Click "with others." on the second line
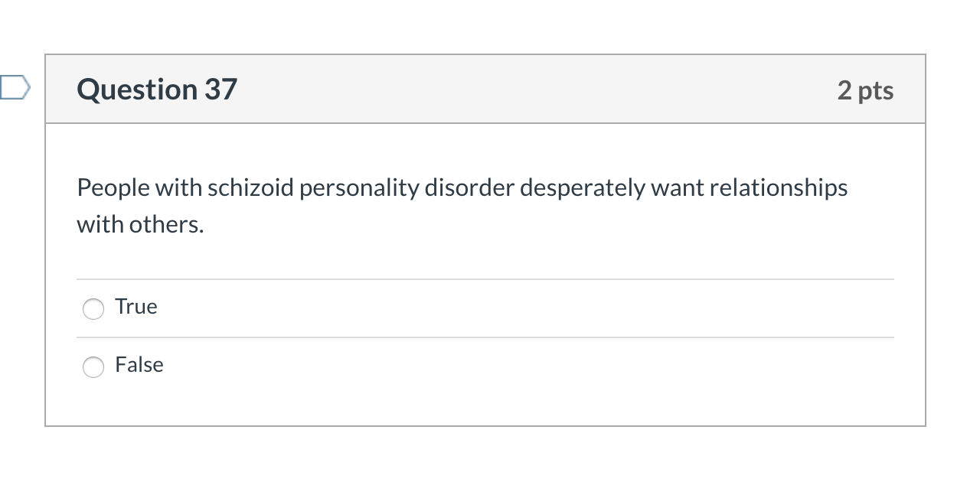The width and height of the screenshot is (980, 482). tap(140, 225)
